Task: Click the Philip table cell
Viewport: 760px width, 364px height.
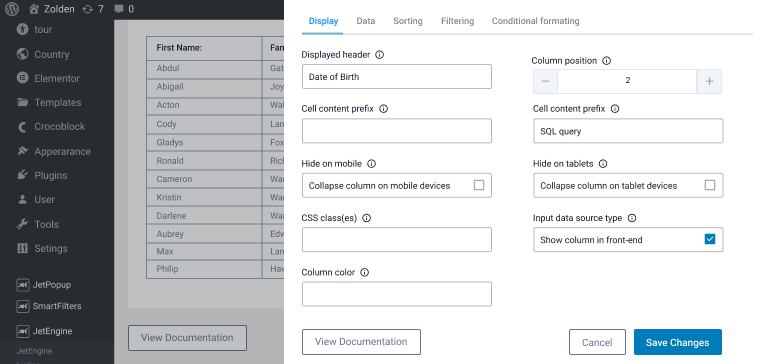Action: 204,269
